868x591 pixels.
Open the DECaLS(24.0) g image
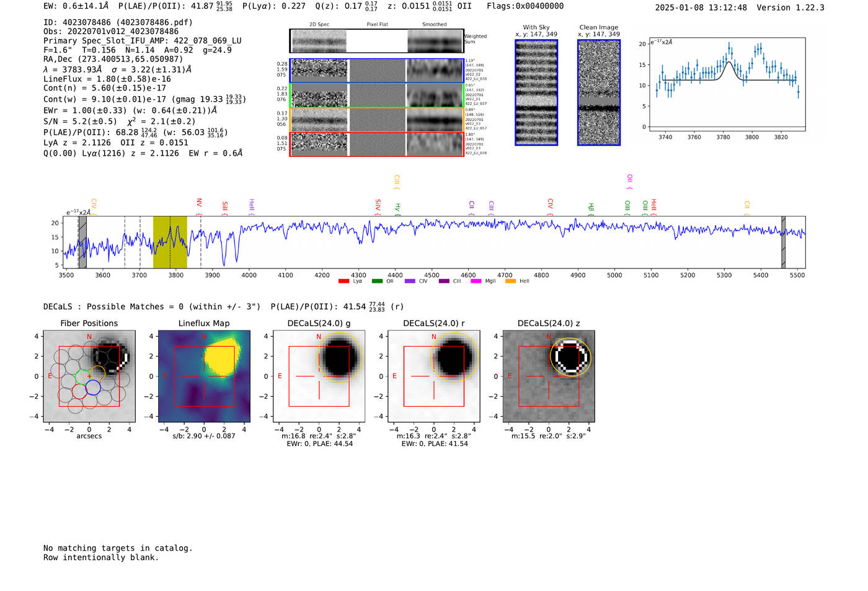(x=319, y=376)
